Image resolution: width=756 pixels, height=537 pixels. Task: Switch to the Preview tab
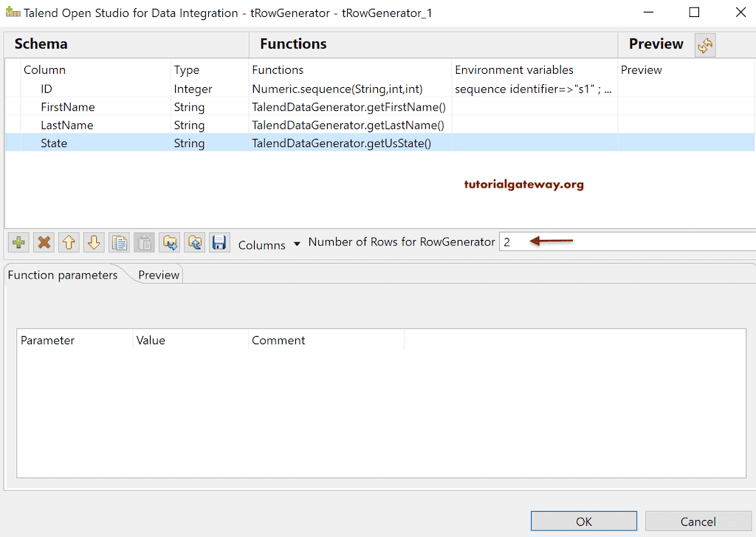point(158,274)
